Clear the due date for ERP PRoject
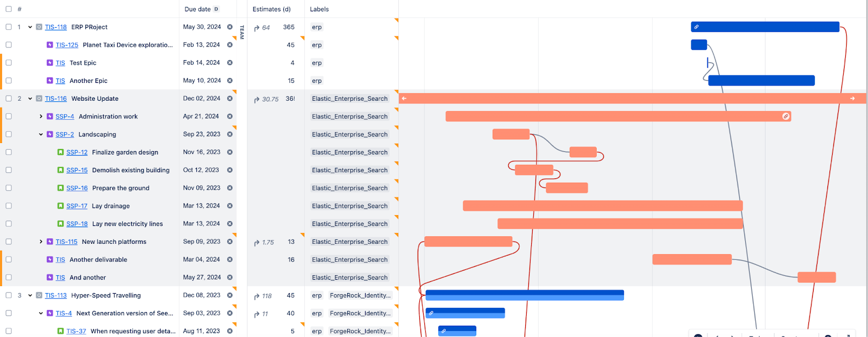Screen dimensions: 868x337 (230, 27)
